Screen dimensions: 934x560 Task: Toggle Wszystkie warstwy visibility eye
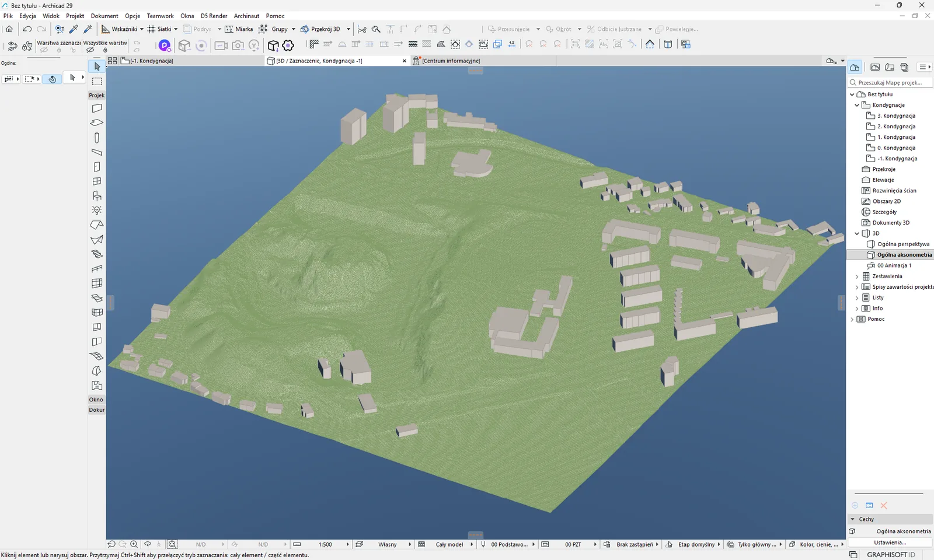[x=90, y=50]
